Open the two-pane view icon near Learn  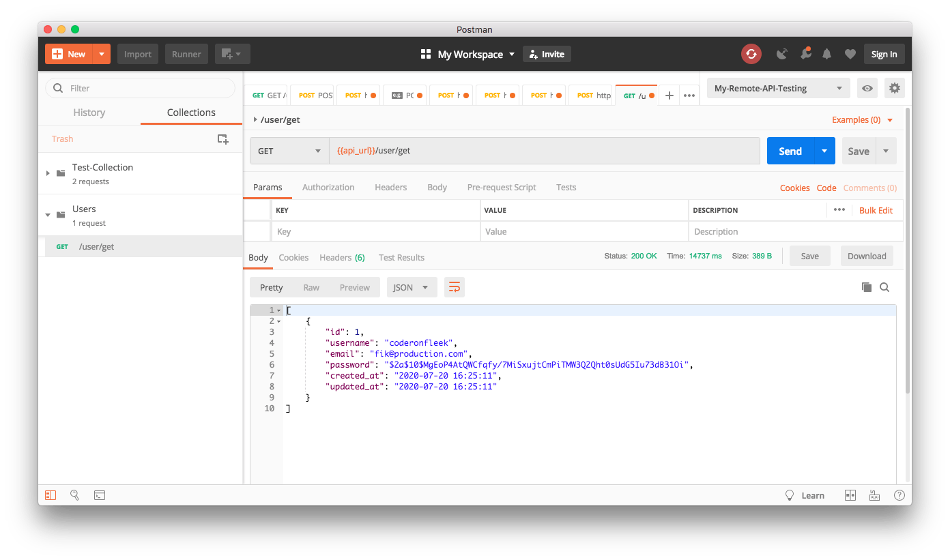850,495
